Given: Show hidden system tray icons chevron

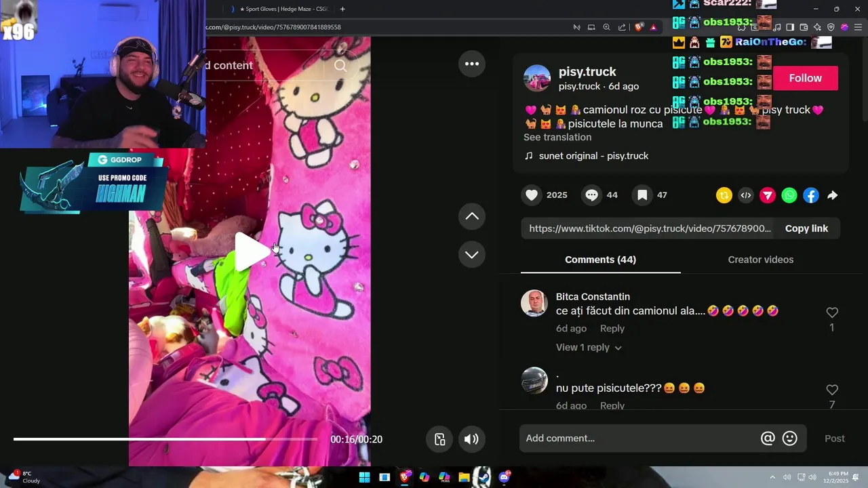Looking at the screenshot, I should (x=772, y=477).
